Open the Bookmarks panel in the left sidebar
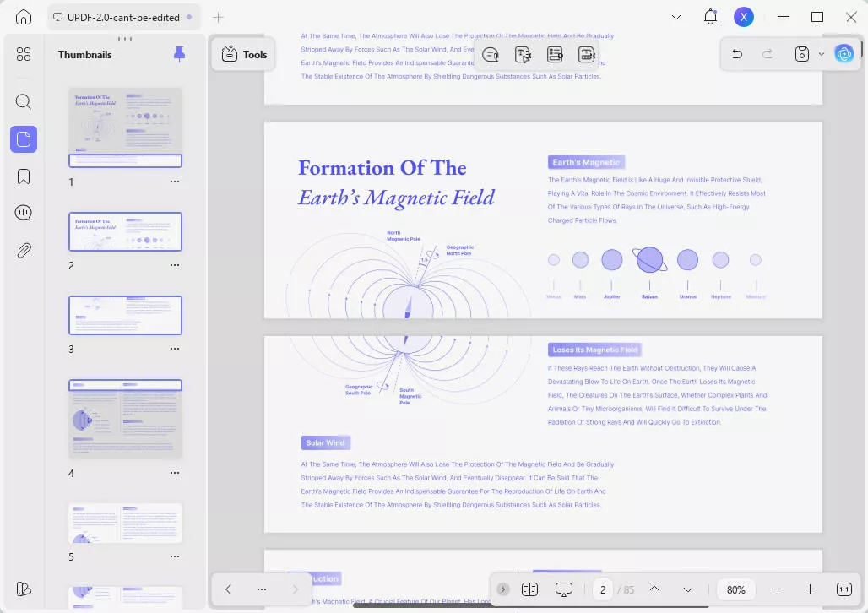 click(24, 176)
